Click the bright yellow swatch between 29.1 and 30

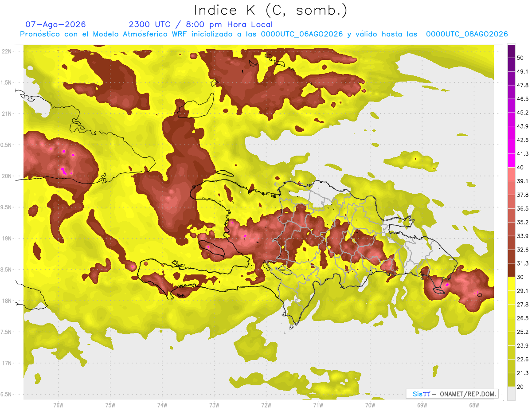(511, 284)
